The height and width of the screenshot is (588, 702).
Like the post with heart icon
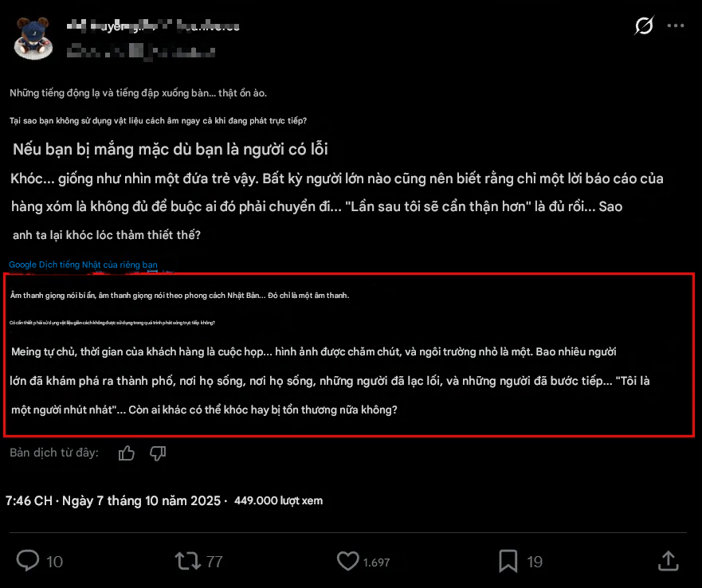coord(348,561)
